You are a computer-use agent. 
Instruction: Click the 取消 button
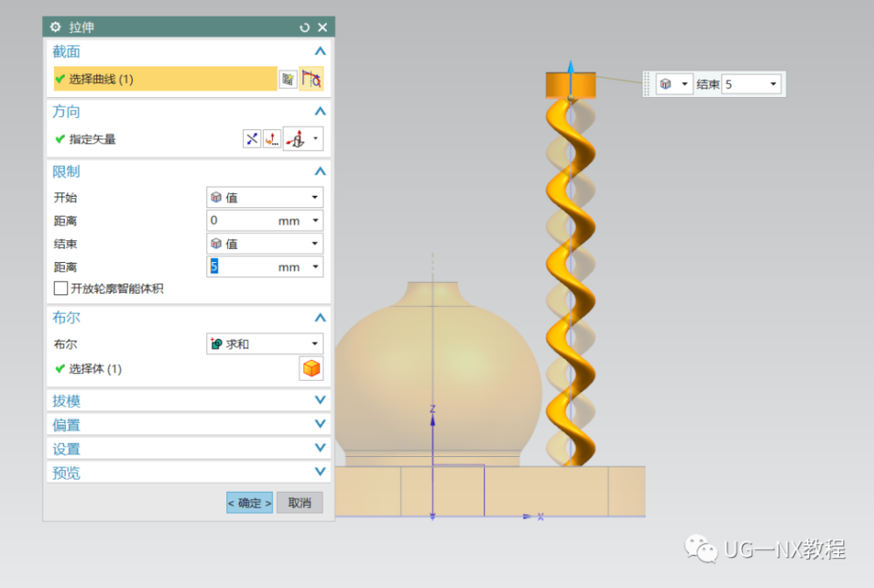300,502
